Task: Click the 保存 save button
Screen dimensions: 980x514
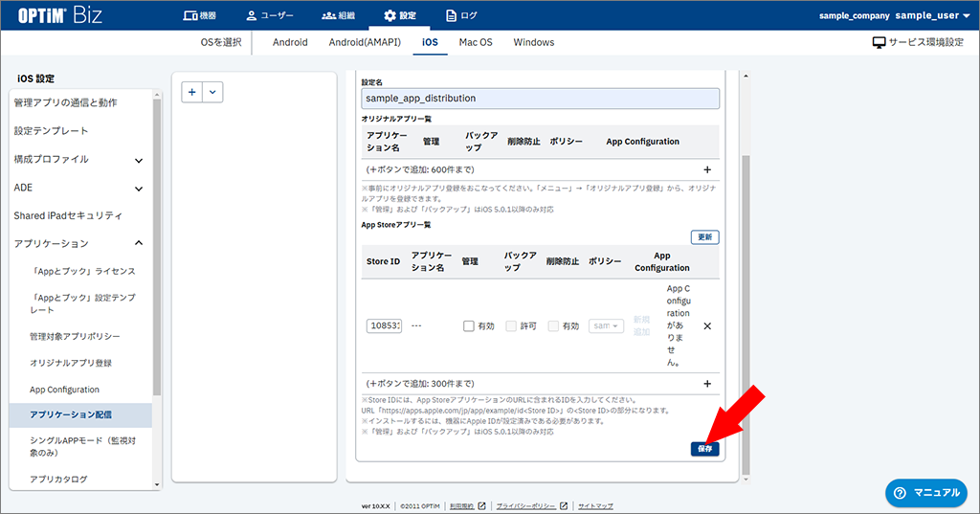Action: tap(704, 448)
